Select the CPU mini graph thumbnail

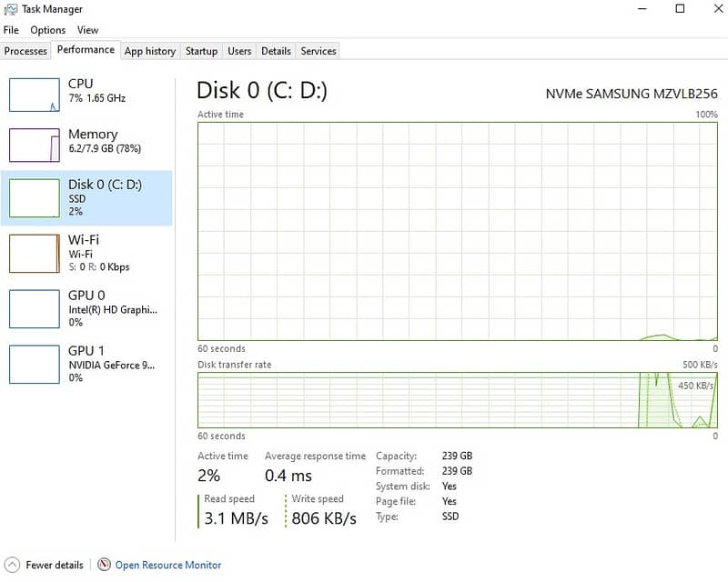pyautogui.click(x=35, y=95)
